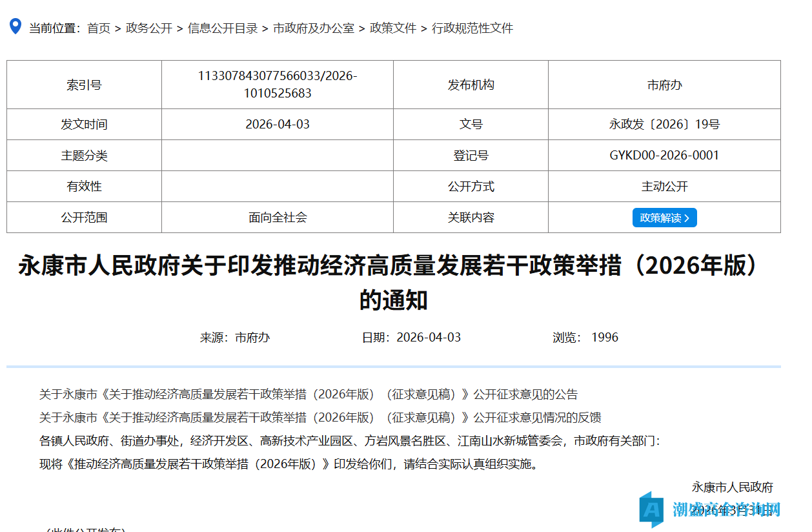The image size is (812, 532).
Task: Open 政策文件 breadcrumb link
Action: click(x=393, y=28)
